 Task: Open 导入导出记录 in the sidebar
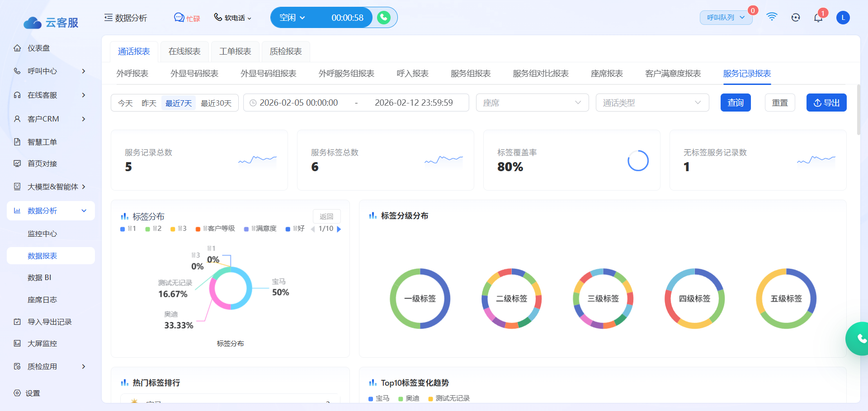[50, 322]
